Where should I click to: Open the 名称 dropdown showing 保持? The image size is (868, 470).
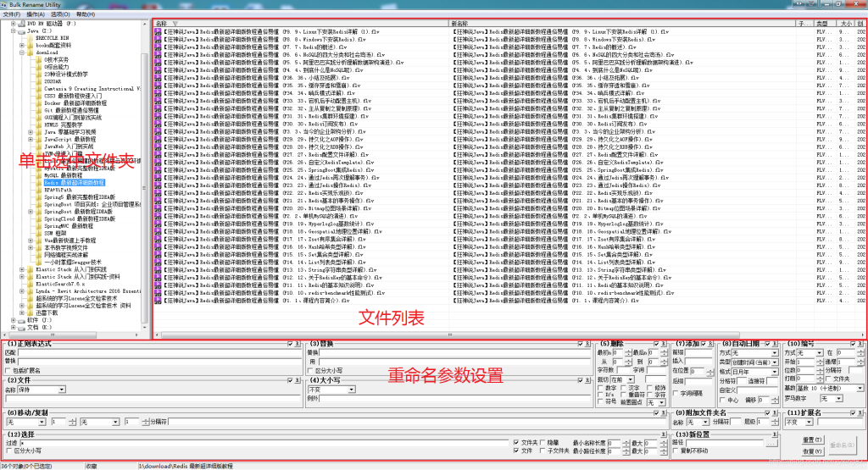(42, 390)
